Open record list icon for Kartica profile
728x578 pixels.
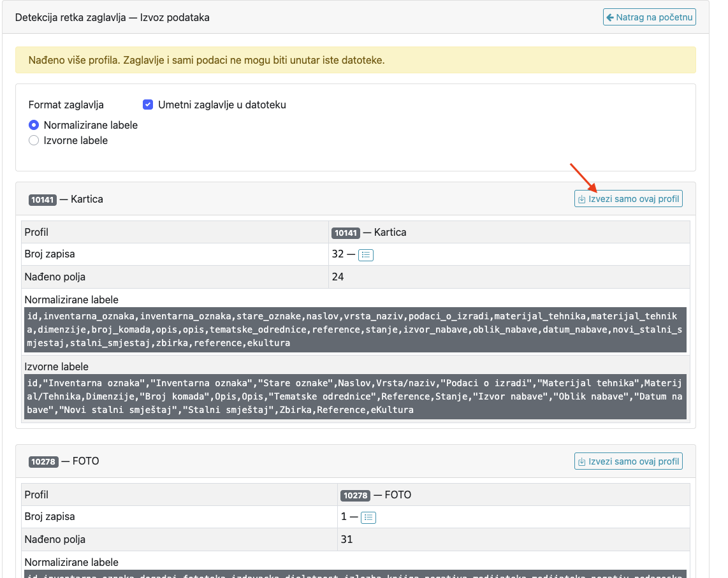(366, 254)
